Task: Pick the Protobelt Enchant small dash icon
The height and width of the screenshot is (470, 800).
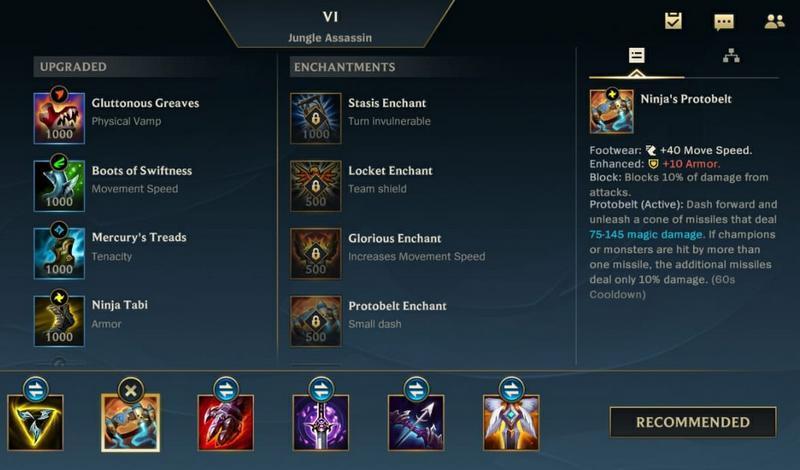Action: 315,321
